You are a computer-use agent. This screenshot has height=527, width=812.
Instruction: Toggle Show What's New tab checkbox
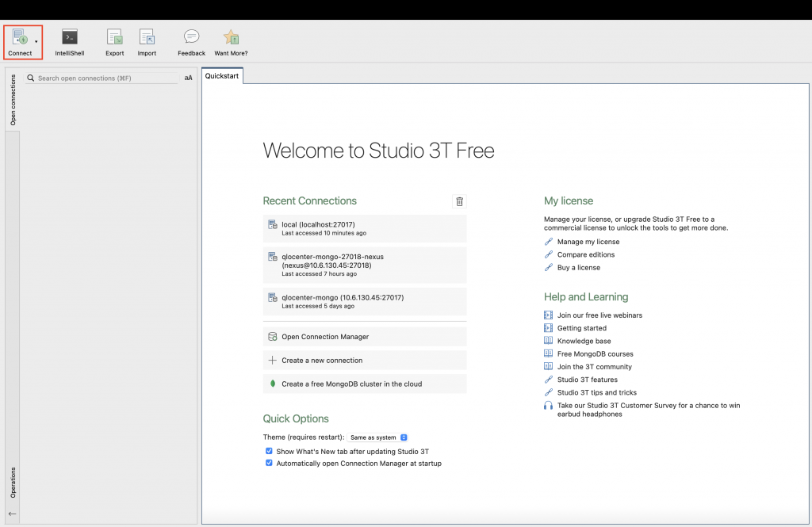click(270, 451)
